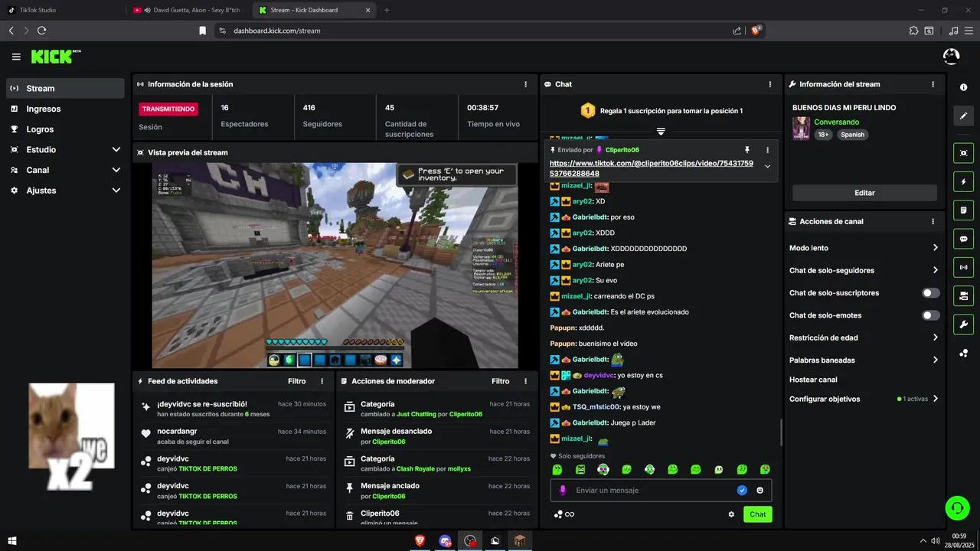Toggle session info broadcast icon in right sidebar
The width and height of the screenshot is (980, 551).
tap(963, 267)
